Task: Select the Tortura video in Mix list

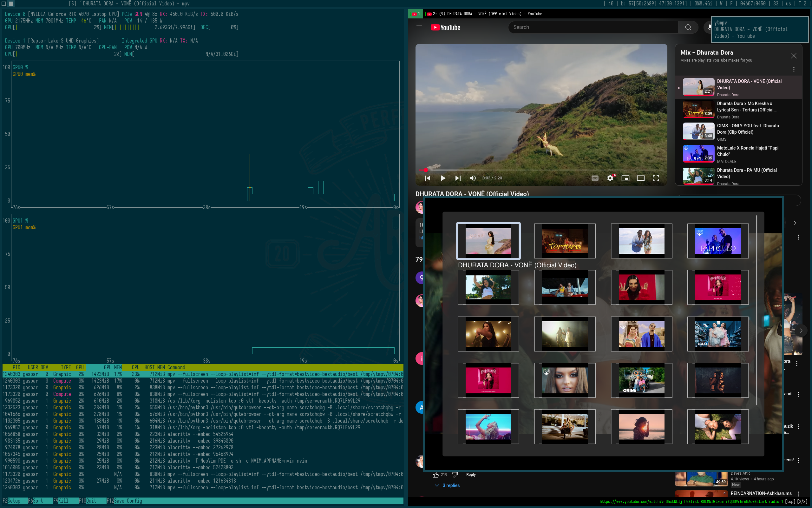Action: 738,110
